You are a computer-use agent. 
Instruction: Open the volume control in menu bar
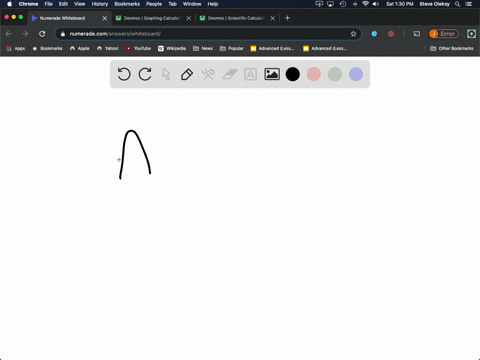point(376,4)
